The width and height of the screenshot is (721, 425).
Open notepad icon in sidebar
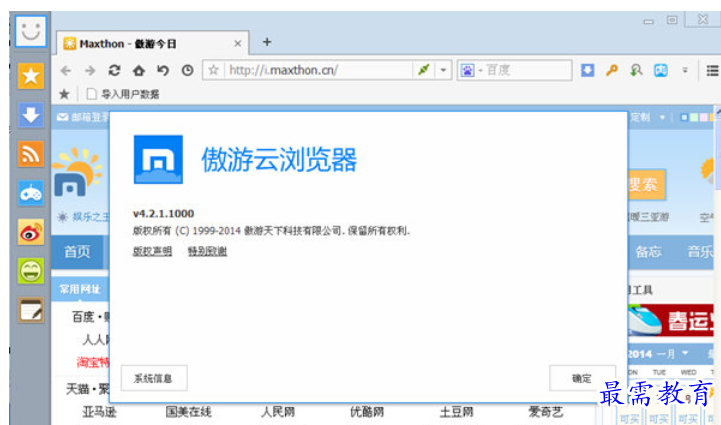click(31, 310)
